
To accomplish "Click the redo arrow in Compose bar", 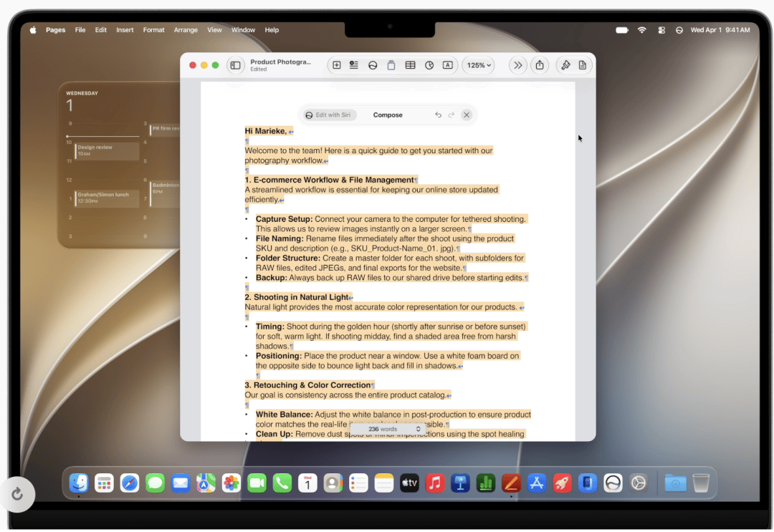I will pyautogui.click(x=451, y=115).
